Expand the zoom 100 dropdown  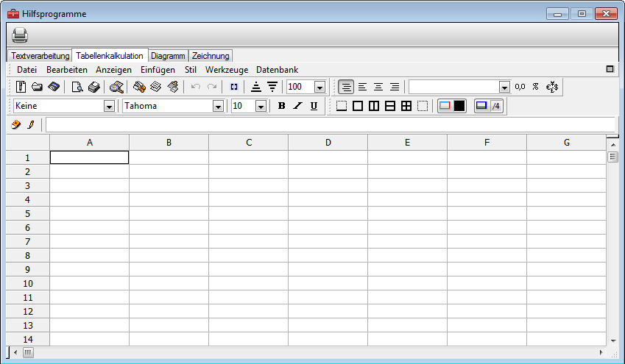(319, 88)
